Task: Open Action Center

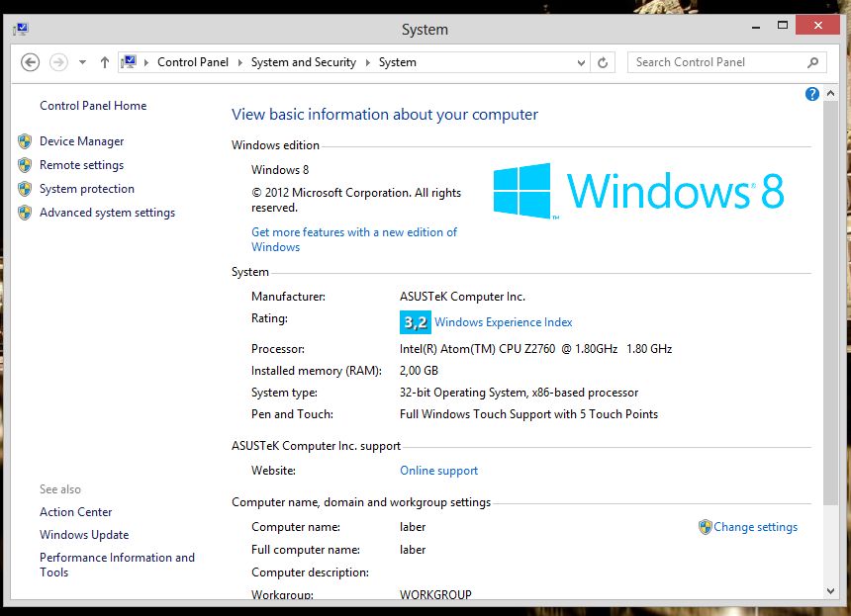Action: [x=75, y=512]
